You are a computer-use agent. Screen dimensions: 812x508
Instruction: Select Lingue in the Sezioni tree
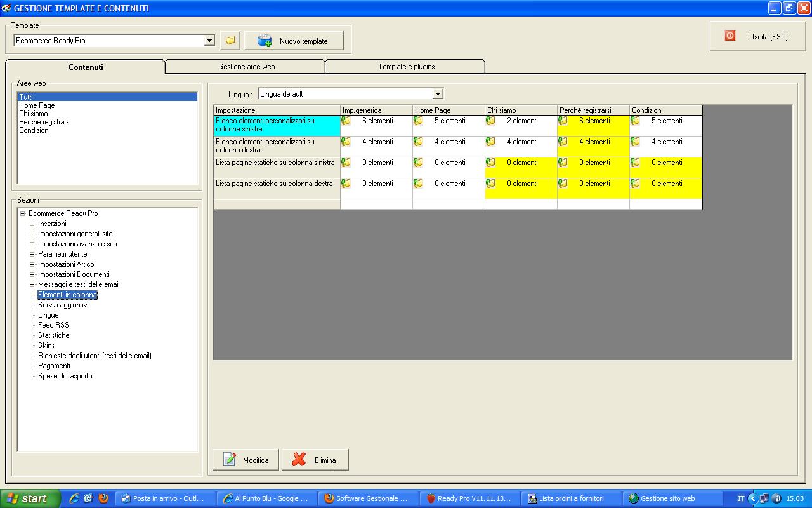coord(48,315)
